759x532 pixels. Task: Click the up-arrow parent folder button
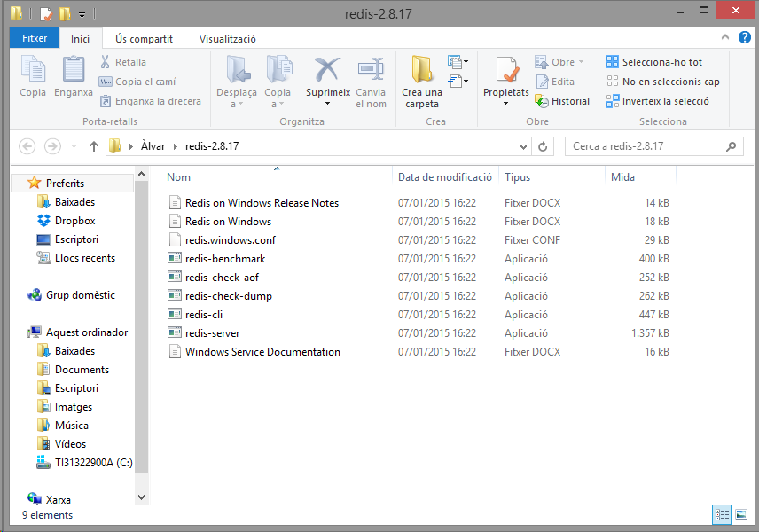(94, 146)
